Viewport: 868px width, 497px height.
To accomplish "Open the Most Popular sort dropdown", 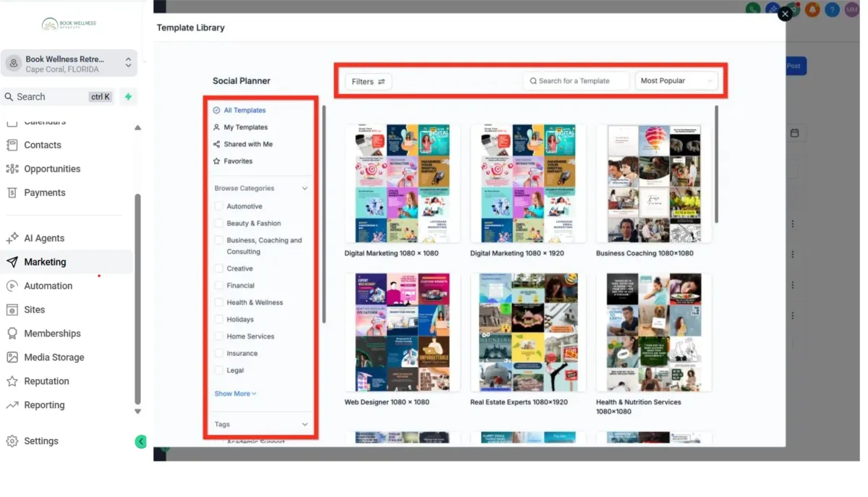I will click(x=676, y=81).
